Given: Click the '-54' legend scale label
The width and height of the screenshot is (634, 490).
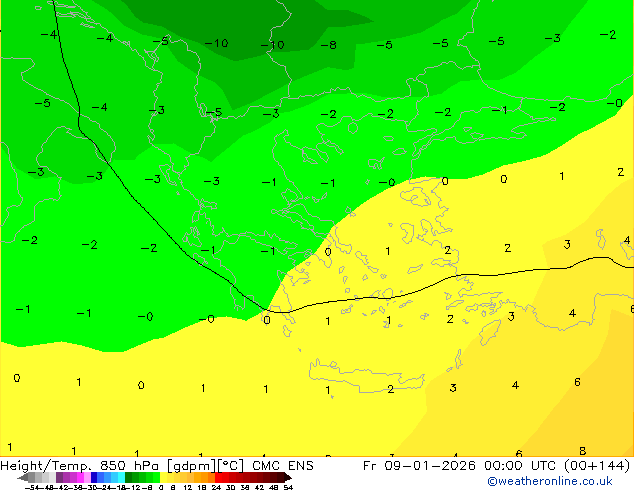Looking at the screenshot, I should click(x=32, y=488).
